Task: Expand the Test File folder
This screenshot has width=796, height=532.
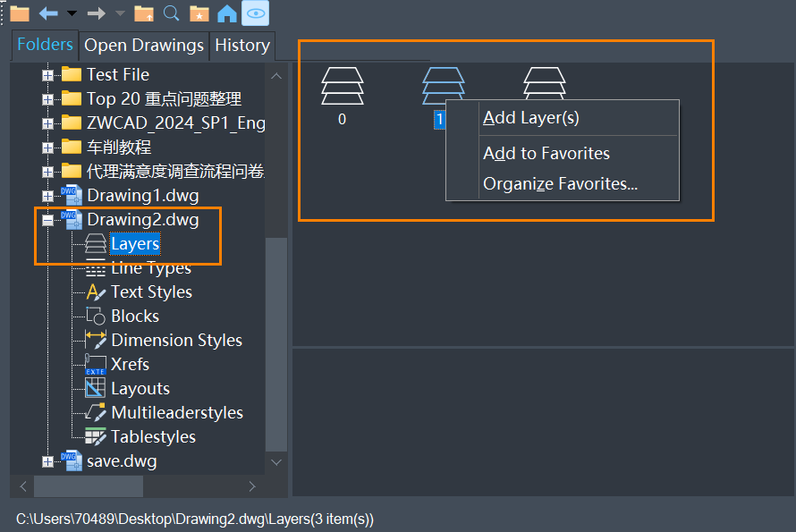Action: pyautogui.click(x=47, y=76)
